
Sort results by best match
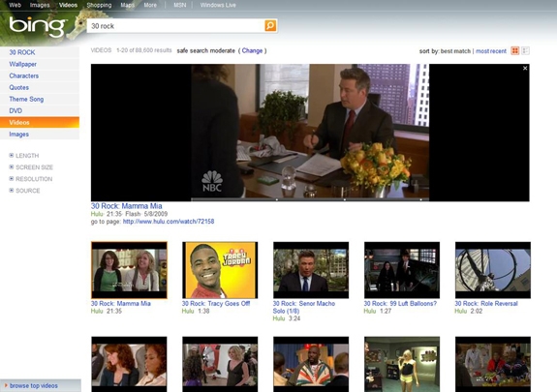click(x=455, y=51)
